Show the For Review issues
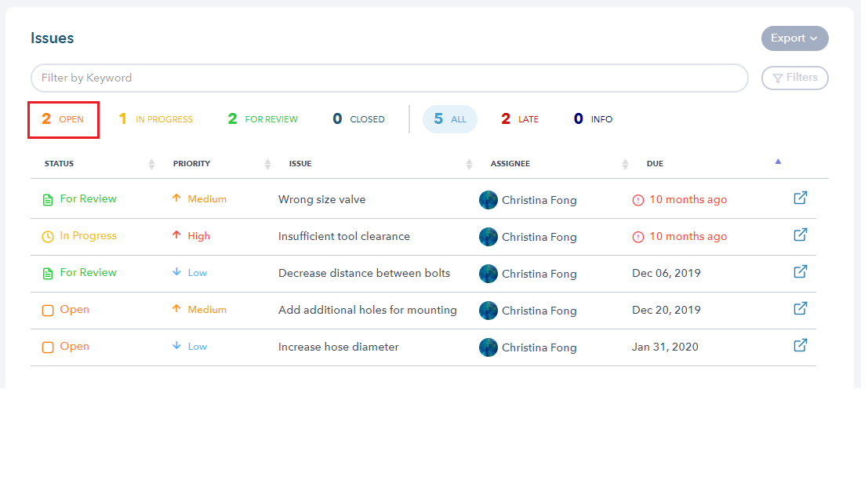The image size is (868, 480). 263,119
